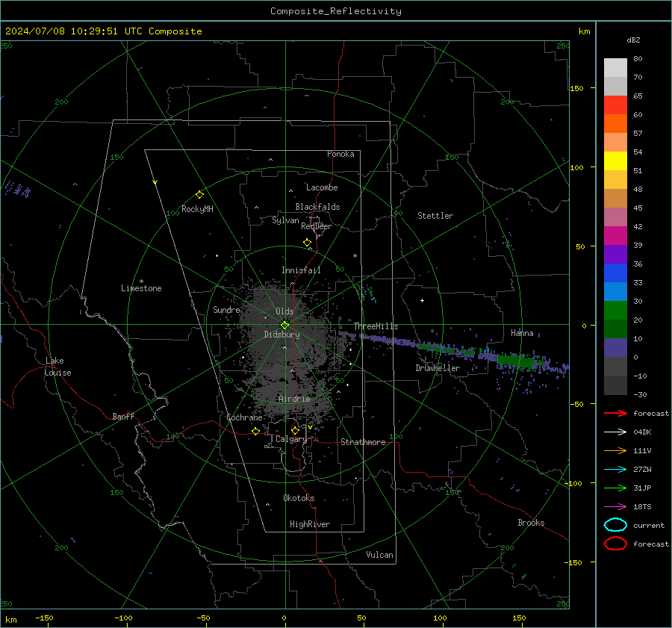This screenshot has height=628, width=672.
Task: Click the 18TS legend label
Action: (x=642, y=507)
